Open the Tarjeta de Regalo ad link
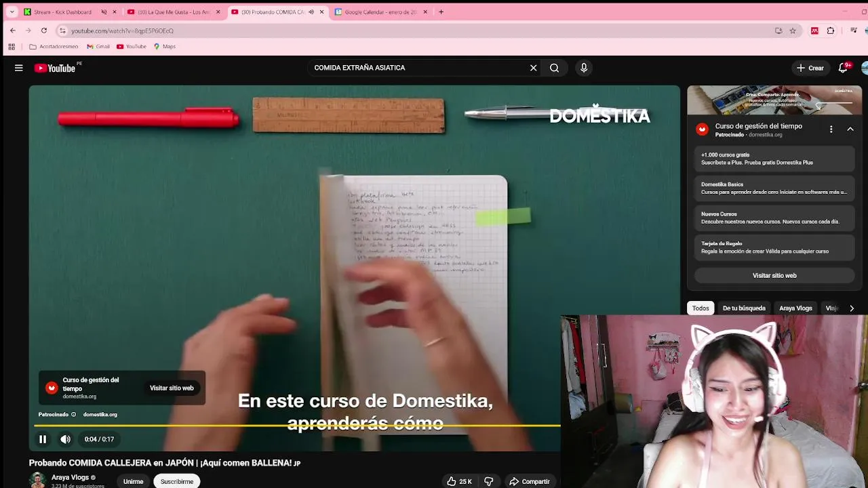The height and width of the screenshot is (488, 868). click(774, 247)
